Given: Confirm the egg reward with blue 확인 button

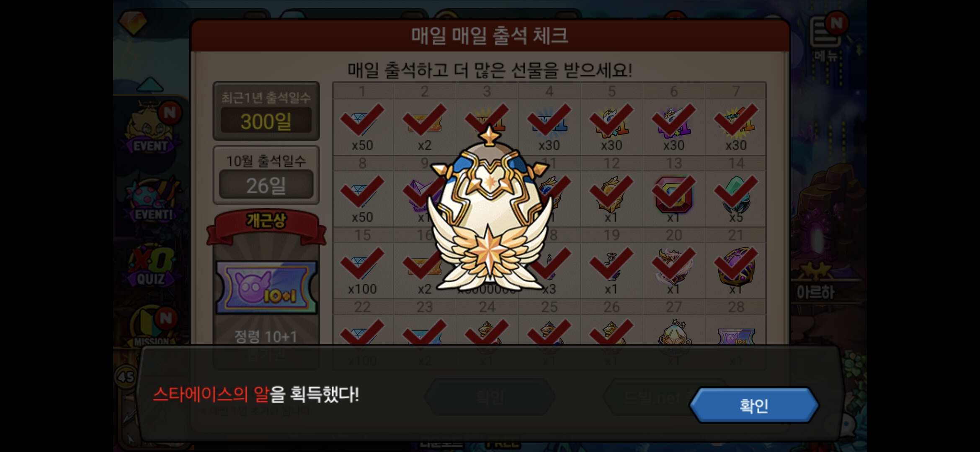Looking at the screenshot, I should point(754,405).
